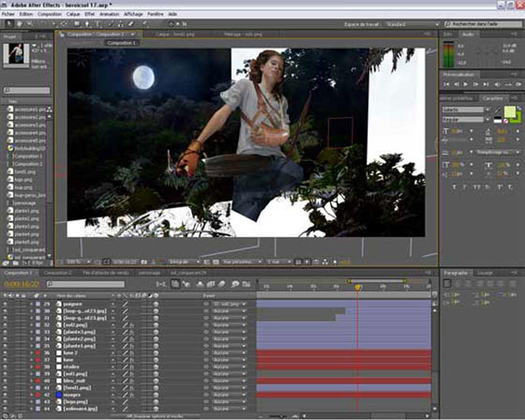This screenshot has height=420, width=525.
Task: Click the Draft 3D icon in timeline
Action: click(x=186, y=284)
